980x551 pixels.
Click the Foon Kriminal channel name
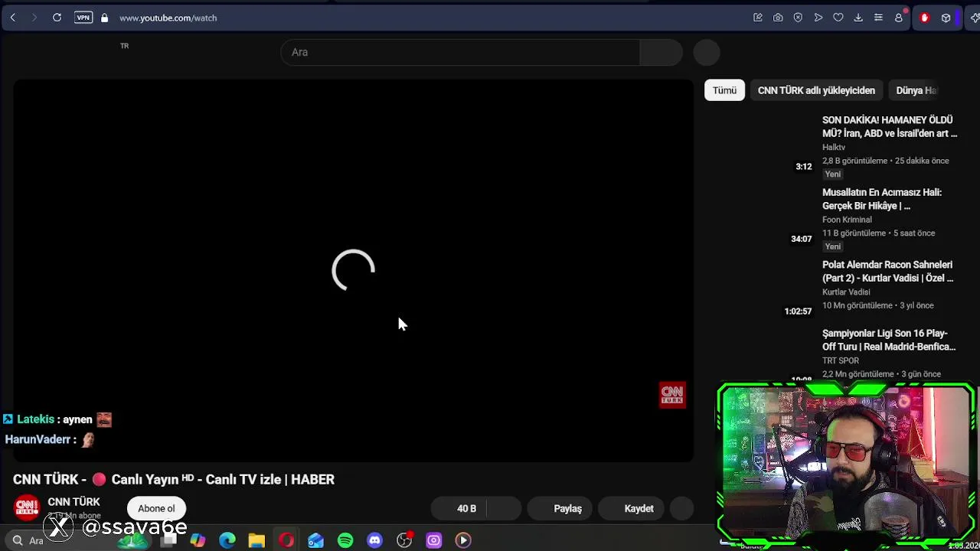[847, 220]
